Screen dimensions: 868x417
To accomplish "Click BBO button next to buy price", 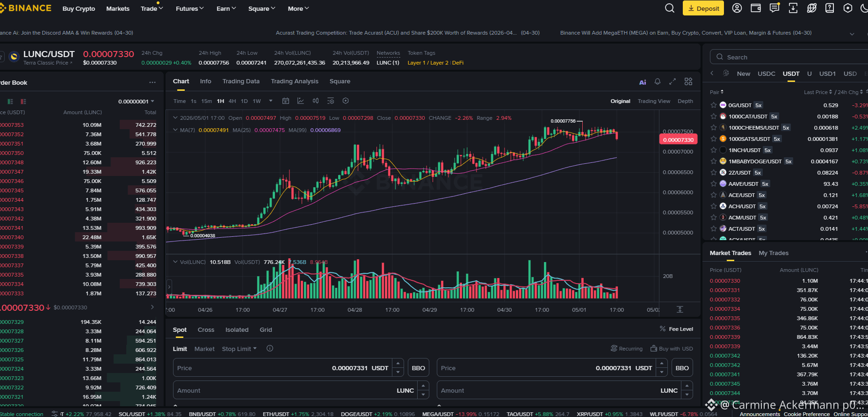I will (x=419, y=368).
